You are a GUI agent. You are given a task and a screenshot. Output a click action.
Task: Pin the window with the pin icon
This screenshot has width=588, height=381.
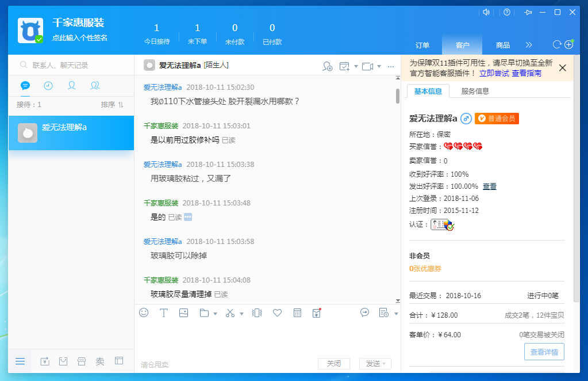[528, 13]
